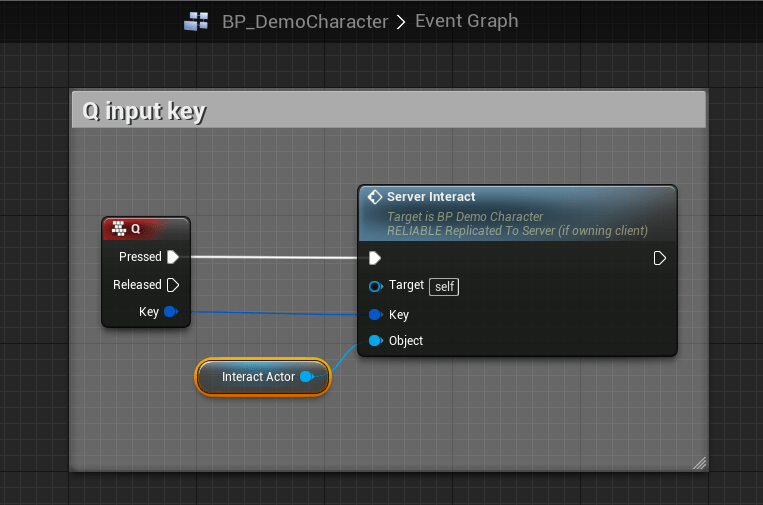Click the Key input pin on Server Interact
The width and height of the screenshot is (763, 505).
click(x=375, y=315)
